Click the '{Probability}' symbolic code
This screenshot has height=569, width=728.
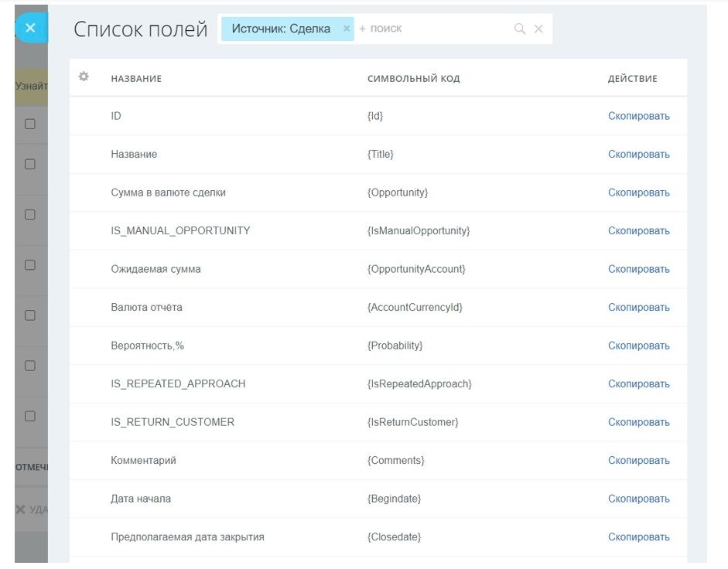[395, 346]
